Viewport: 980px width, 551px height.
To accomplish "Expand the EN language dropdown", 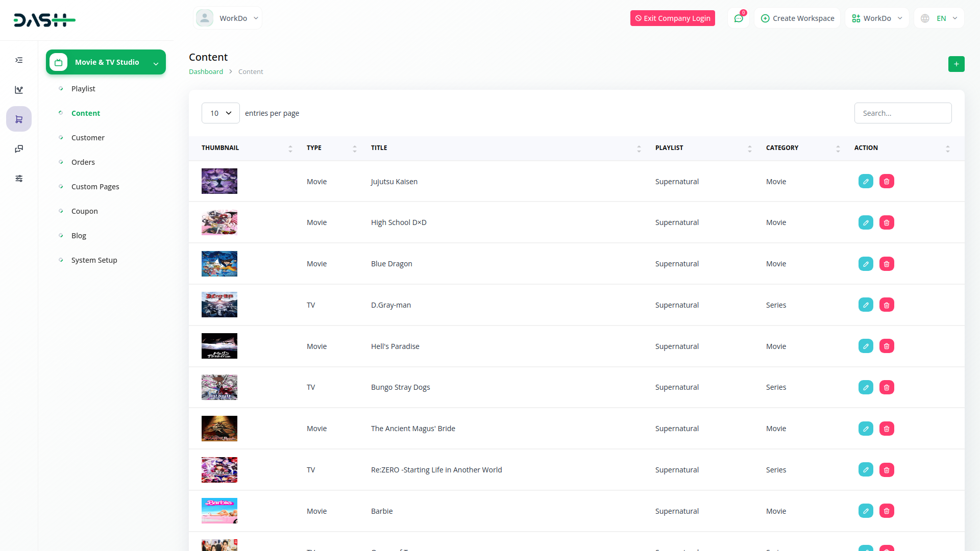I will (x=939, y=18).
